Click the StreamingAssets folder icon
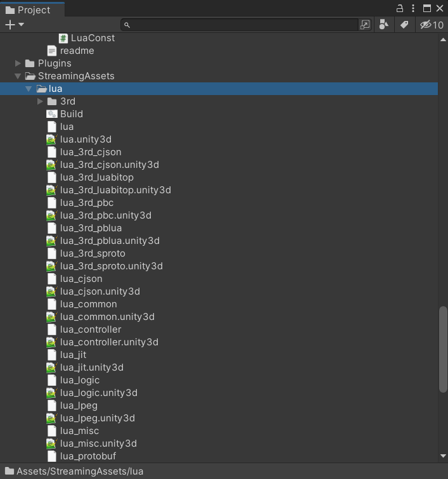448x479 pixels. 30,76
